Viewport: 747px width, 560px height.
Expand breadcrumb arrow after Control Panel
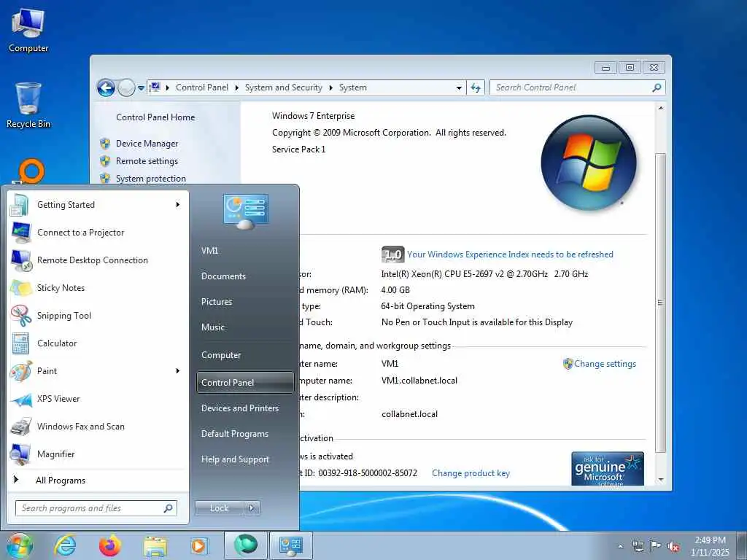click(x=237, y=87)
